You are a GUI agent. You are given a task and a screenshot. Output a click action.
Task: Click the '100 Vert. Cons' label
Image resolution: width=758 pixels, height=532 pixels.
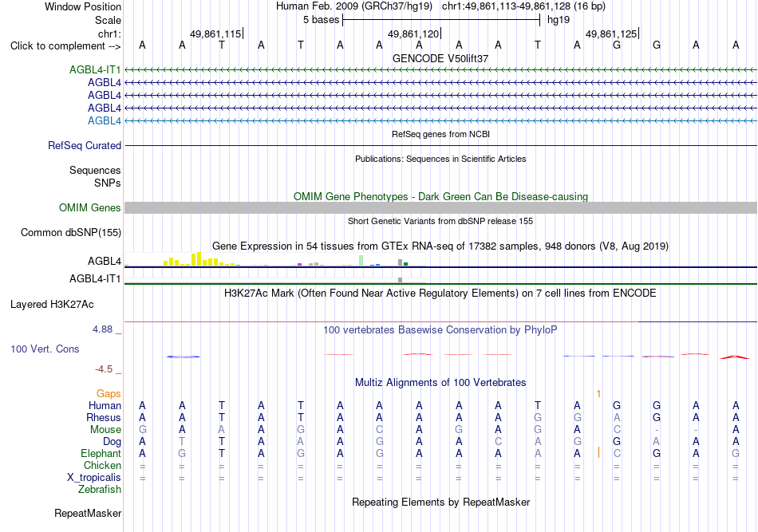pyautogui.click(x=45, y=349)
